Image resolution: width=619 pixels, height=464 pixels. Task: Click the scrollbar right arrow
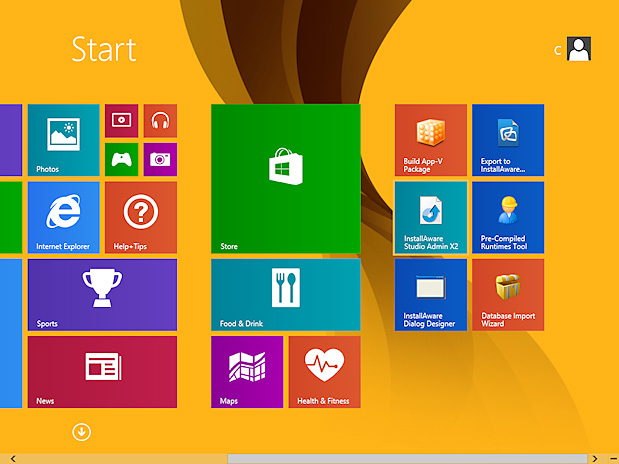pos(595,458)
